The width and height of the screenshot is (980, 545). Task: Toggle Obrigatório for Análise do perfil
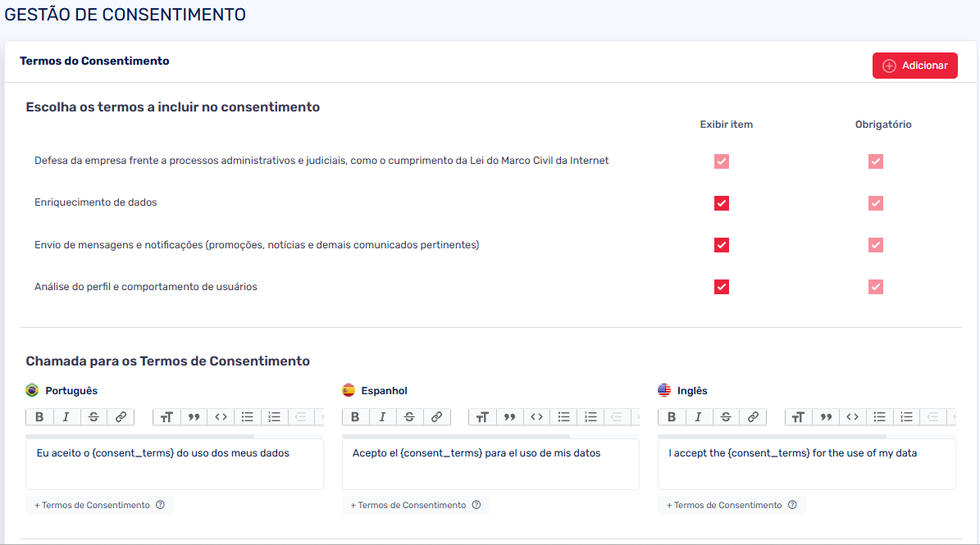(876, 287)
